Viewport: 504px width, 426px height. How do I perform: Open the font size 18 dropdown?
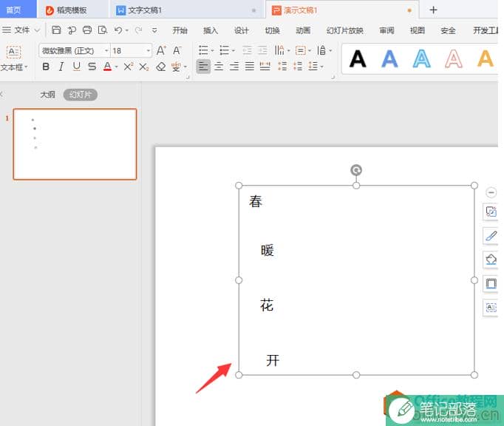(x=149, y=51)
